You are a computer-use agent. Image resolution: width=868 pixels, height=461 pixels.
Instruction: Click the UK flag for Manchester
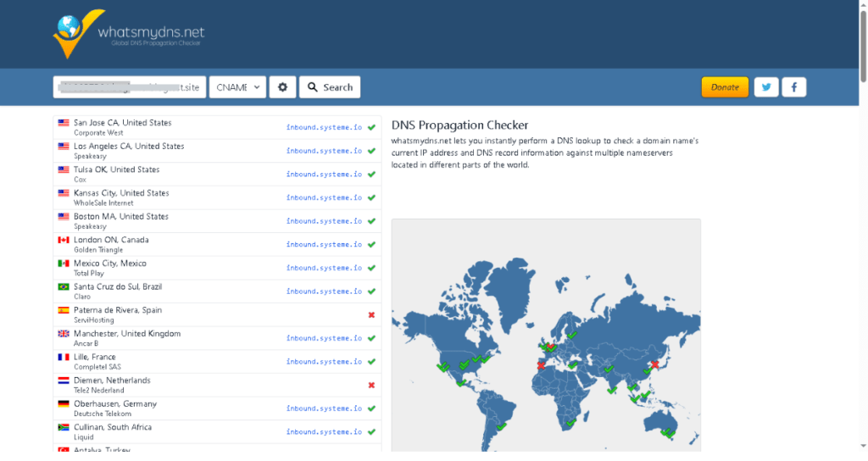(64, 334)
